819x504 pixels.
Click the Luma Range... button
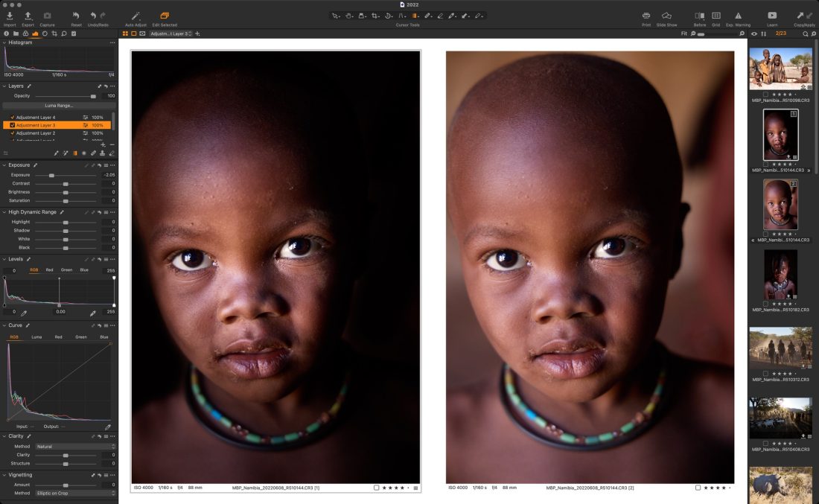(x=58, y=106)
